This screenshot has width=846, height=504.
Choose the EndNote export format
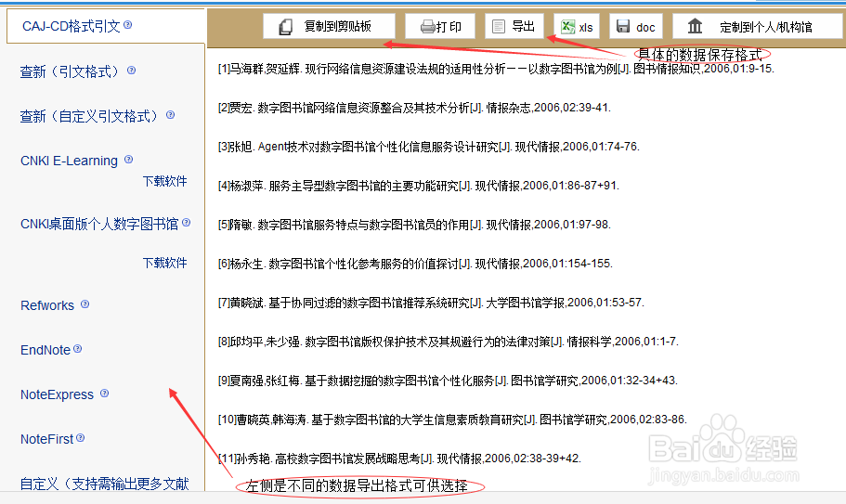tap(46, 350)
